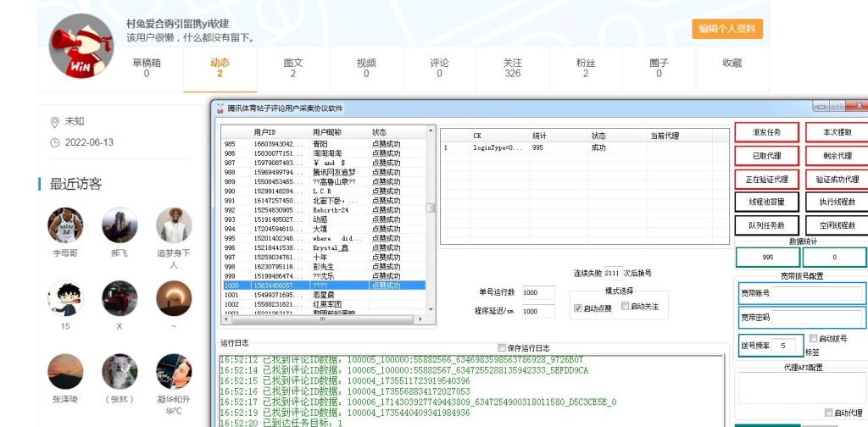868x427 pixels.
Task: Switch to the 图文 tab
Action: pos(293,68)
